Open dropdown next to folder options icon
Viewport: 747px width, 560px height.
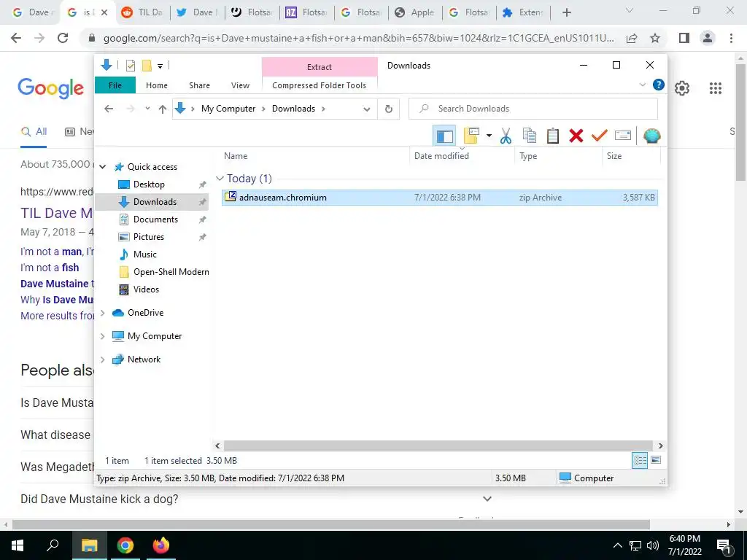point(489,136)
